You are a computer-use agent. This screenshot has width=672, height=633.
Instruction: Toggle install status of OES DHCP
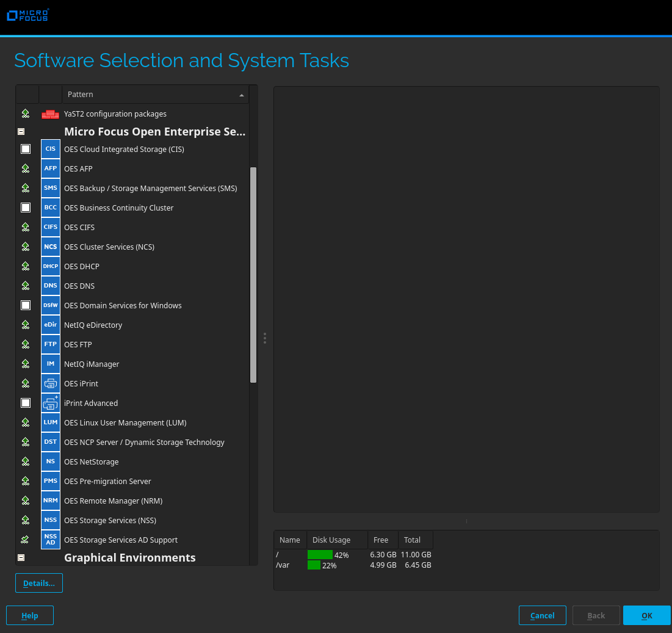point(26,266)
